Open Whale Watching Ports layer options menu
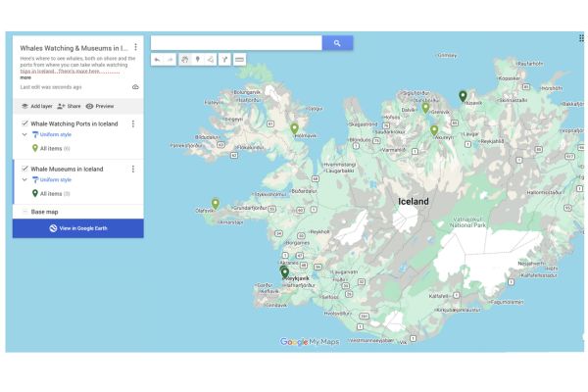588x392 pixels. click(x=132, y=123)
